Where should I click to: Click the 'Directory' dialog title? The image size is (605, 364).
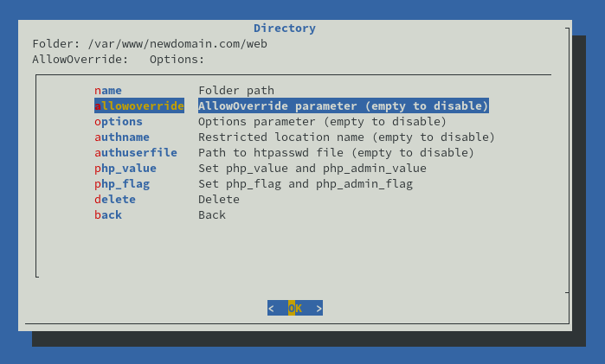coord(285,29)
